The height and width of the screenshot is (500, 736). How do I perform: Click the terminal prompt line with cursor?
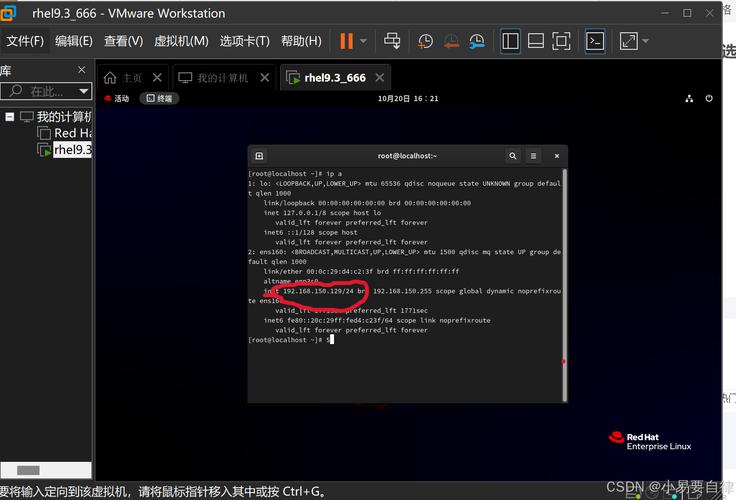pos(291,339)
